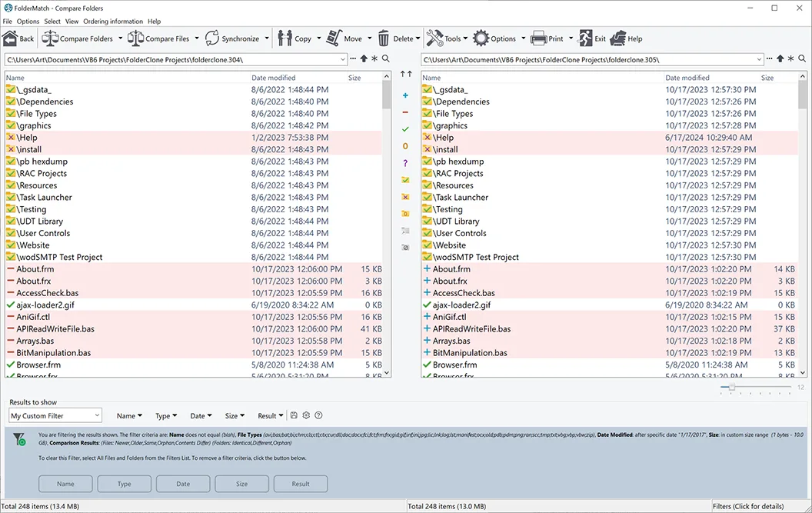Click the Synchronize arrows icon
Screen dimensions: 812x513
pyautogui.click(x=212, y=38)
